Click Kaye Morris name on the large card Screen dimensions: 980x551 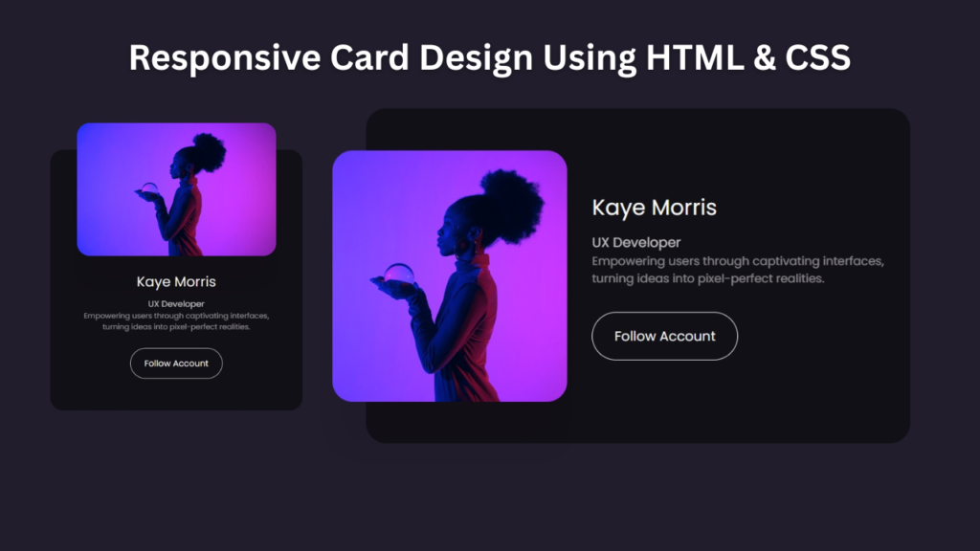[x=655, y=207]
